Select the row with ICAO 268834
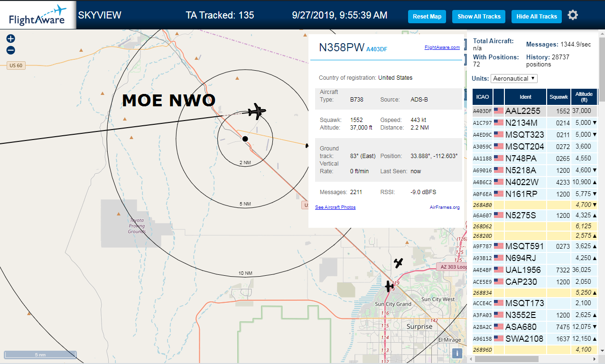Image resolution: width=605 pixels, height=364 pixels. [535, 293]
